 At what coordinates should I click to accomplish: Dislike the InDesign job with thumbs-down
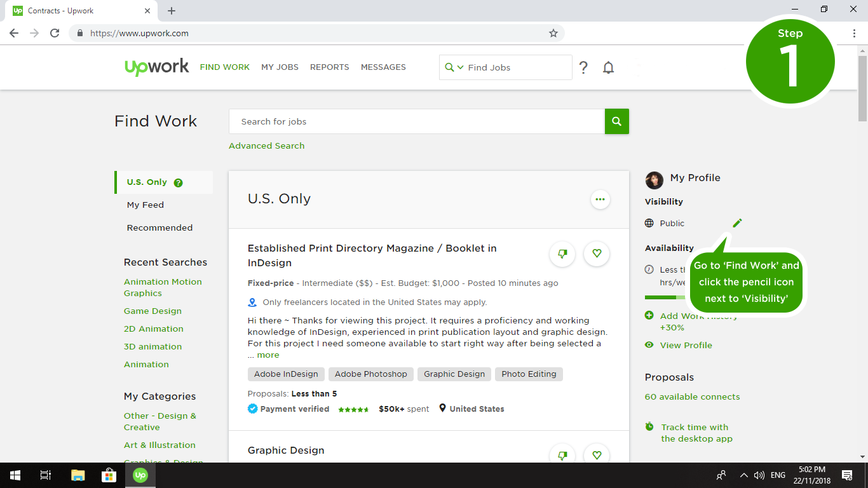(x=562, y=254)
